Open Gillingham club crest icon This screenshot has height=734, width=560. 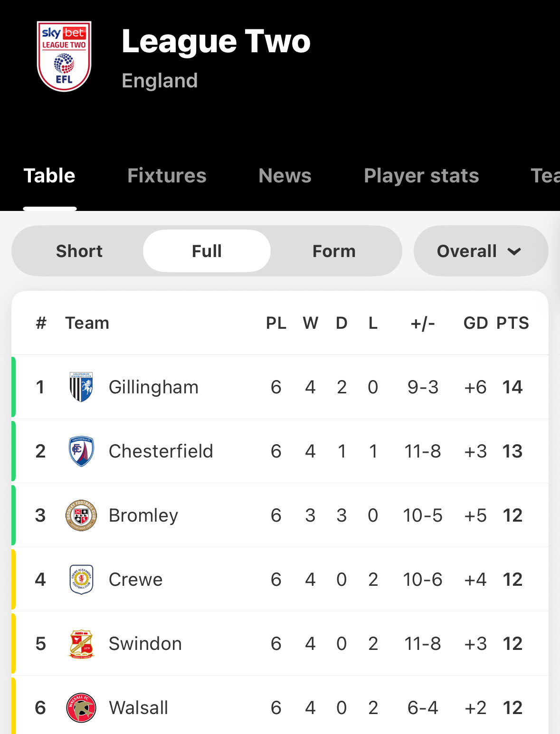[x=81, y=387]
